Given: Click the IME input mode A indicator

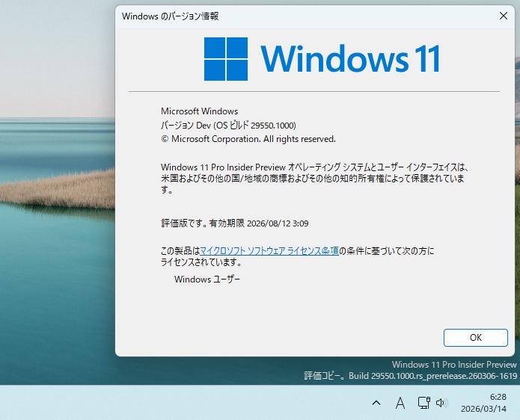Looking at the screenshot, I should pyautogui.click(x=400, y=403).
